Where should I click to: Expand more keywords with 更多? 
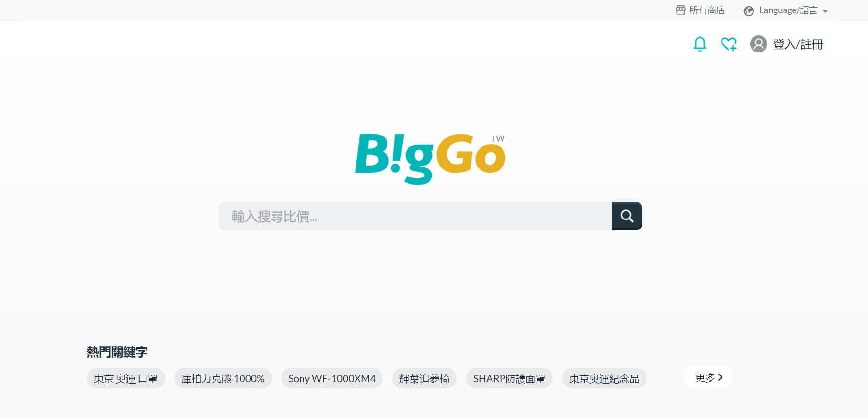(709, 377)
